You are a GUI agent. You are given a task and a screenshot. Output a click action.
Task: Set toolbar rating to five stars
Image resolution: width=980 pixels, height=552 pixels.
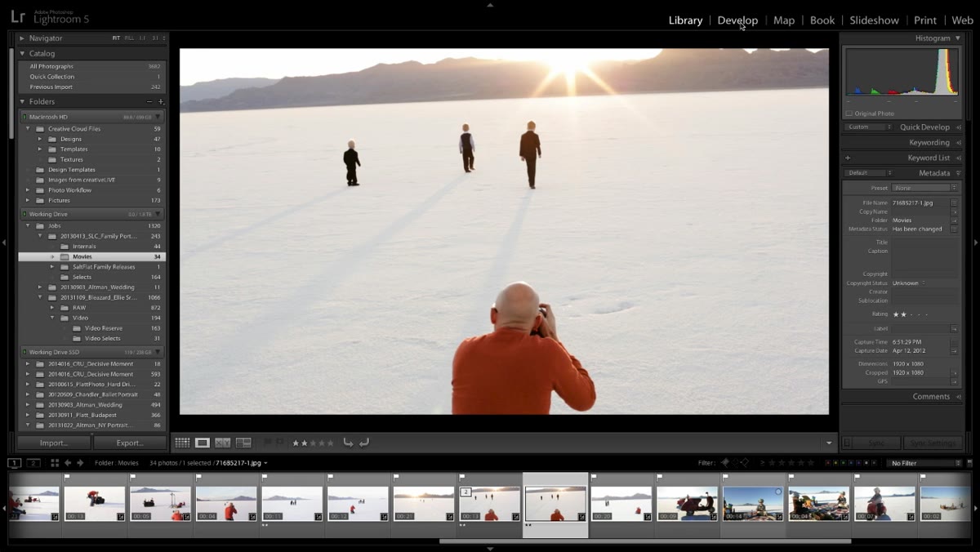click(x=331, y=443)
